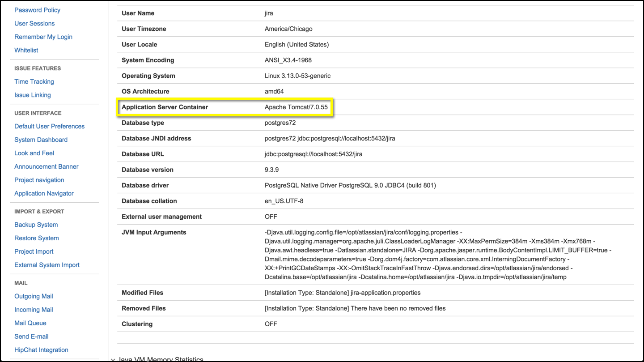Open the Mail Queue page
Screen dimensions: 644x362
tap(30, 323)
